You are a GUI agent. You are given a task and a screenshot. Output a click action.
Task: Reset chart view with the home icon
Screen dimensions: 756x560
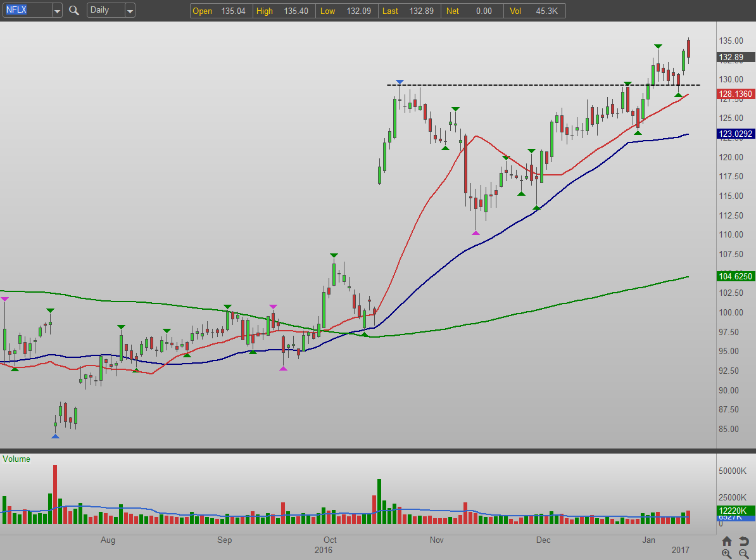tap(727, 541)
